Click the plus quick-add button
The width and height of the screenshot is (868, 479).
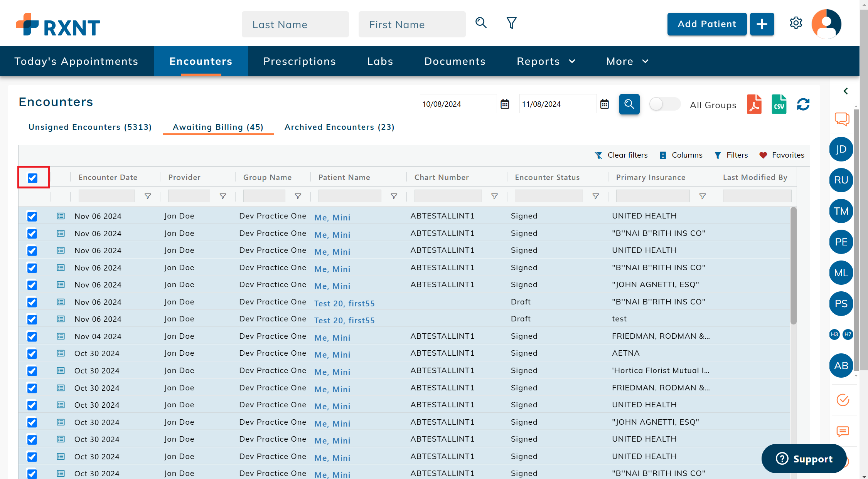(x=762, y=24)
